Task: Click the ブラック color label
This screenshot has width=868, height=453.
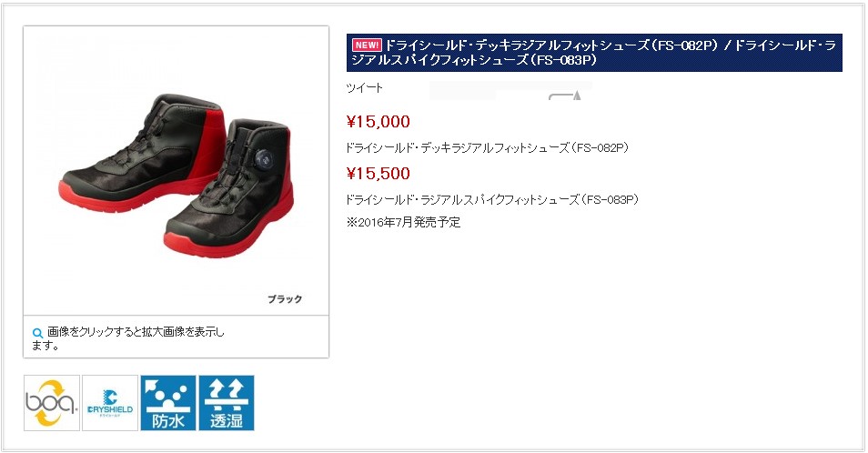Action: (x=285, y=298)
